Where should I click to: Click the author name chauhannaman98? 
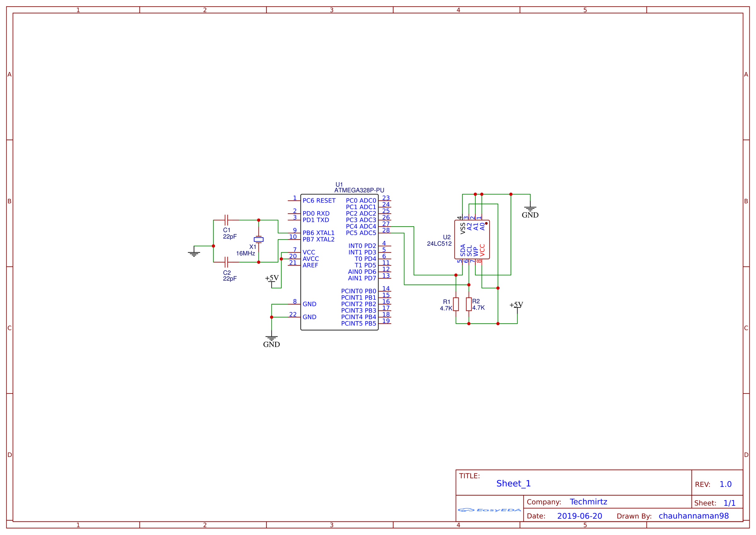(x=693, y=516)
